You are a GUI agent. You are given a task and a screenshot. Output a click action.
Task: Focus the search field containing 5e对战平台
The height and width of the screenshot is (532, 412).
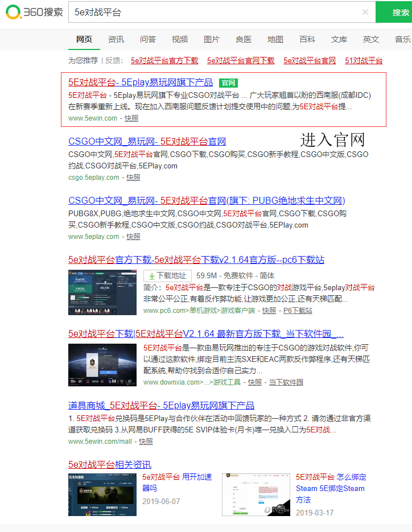click(x=222, y=12)
